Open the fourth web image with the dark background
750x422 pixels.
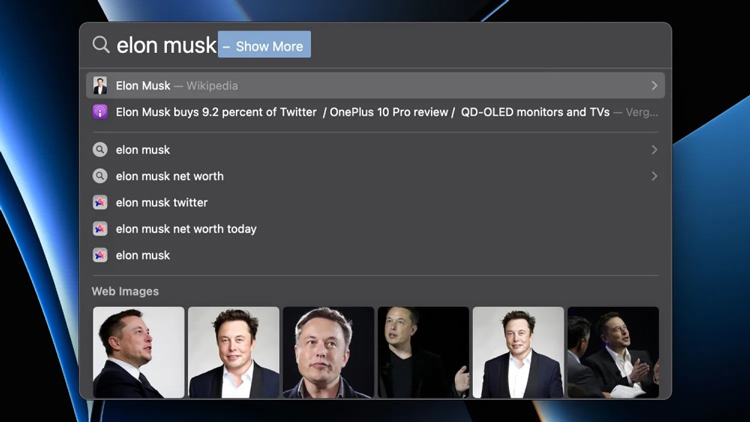(423, 352)
